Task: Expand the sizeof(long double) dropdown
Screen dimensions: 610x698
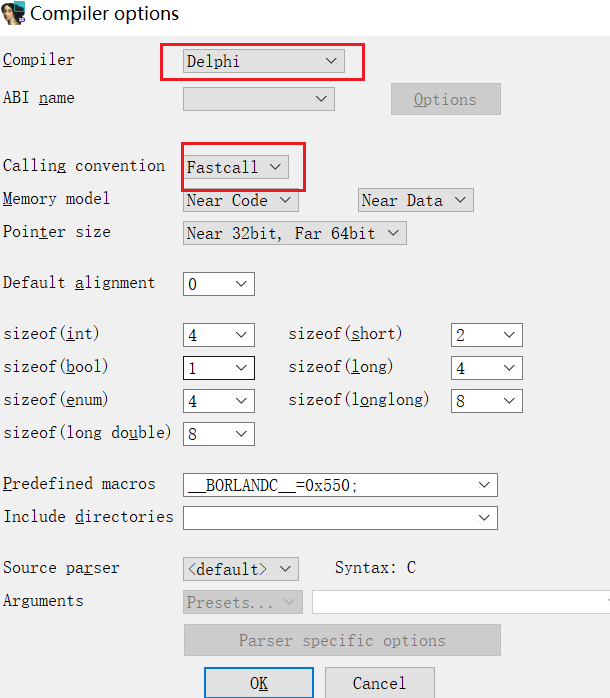Action: click(218, 434)
